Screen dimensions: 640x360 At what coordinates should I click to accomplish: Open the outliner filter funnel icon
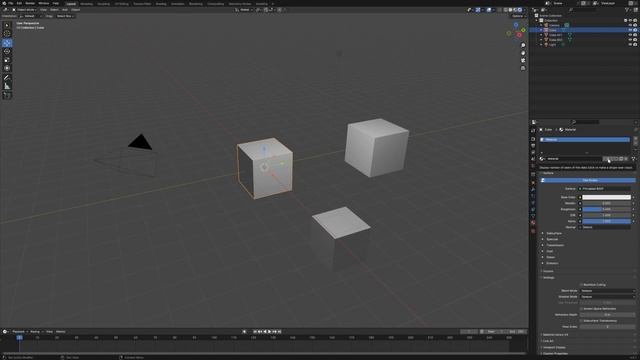point(628,10)
